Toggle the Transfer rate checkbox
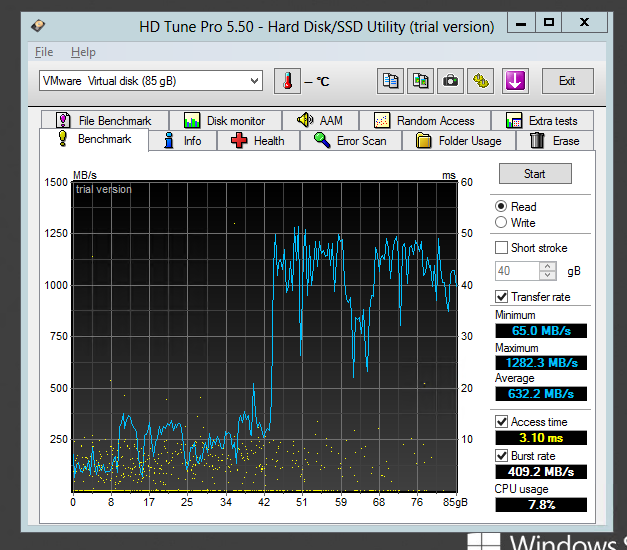This screenshot has height=550, width=627. coord(501,297)
